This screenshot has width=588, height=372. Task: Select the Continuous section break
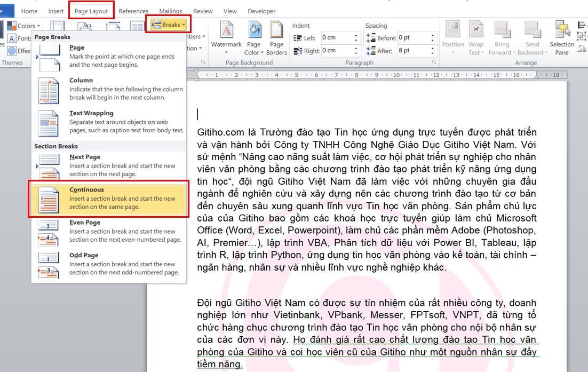tap(109, 199)
